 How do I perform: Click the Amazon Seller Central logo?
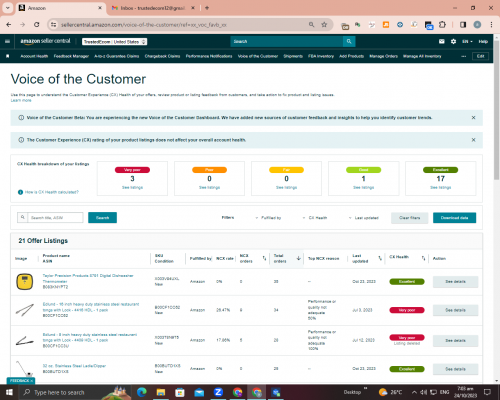pyautogui.click(x=45, y=41)
